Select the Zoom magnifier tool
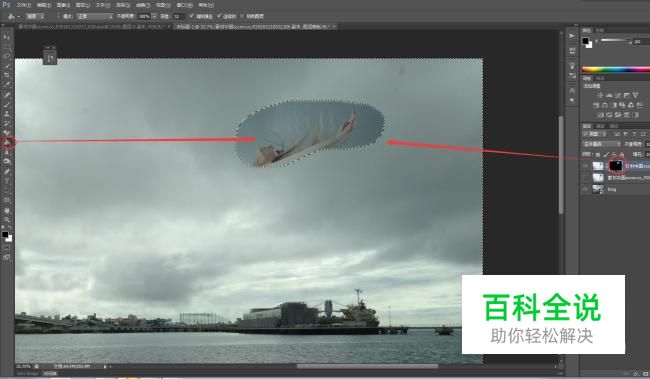This screenshot has height=379, width=650. tap(7, 220)
